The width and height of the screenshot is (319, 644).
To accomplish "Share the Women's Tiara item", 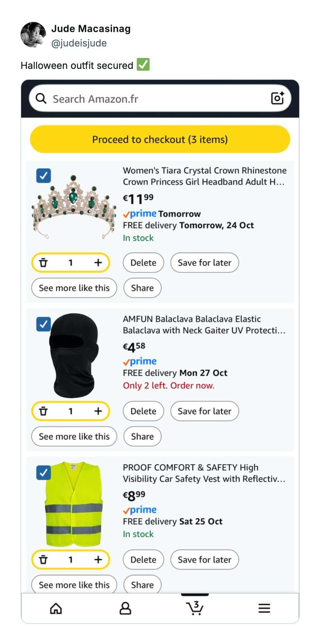I will tap(142, 288).
